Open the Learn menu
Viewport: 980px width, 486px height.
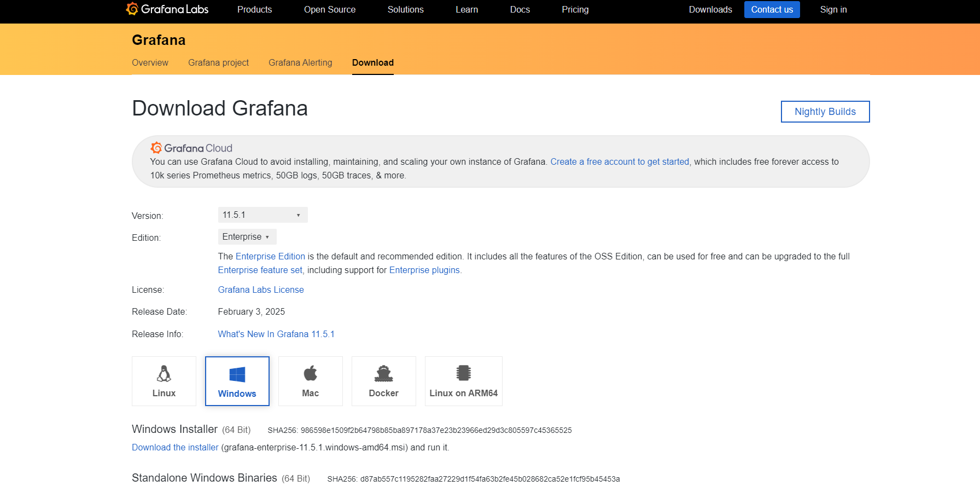467,9
